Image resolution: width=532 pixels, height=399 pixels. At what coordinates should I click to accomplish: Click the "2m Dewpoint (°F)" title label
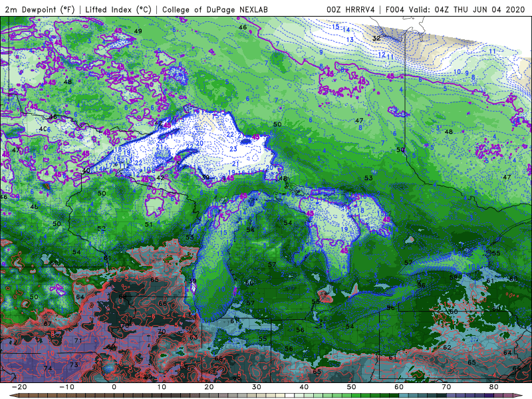click(39, 10)
